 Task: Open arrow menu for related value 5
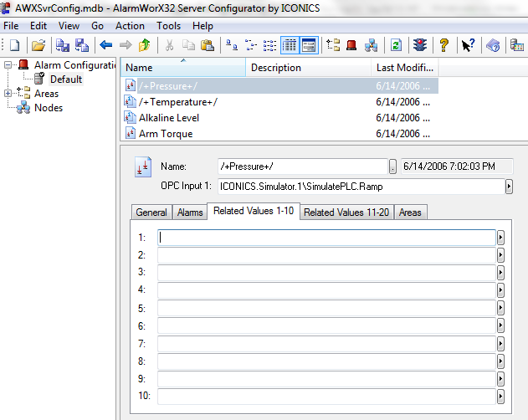pyautogui.click(x=500, y=308)
